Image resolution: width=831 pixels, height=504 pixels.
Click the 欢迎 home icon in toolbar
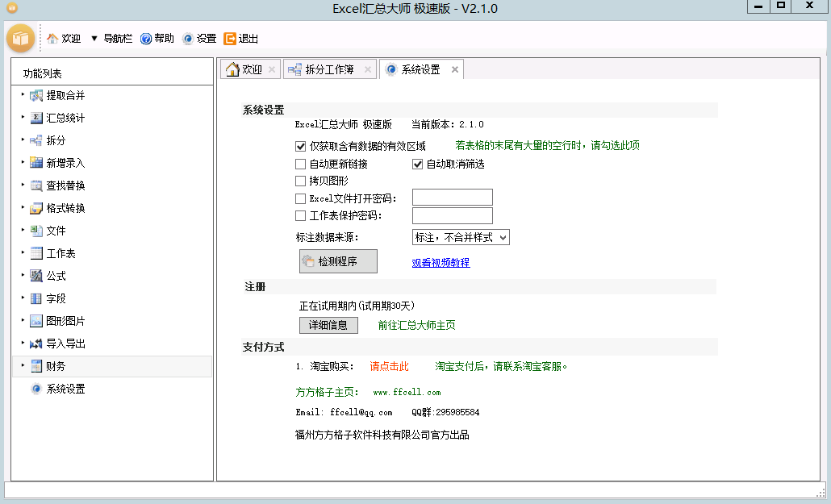click(x=52, y=39)
